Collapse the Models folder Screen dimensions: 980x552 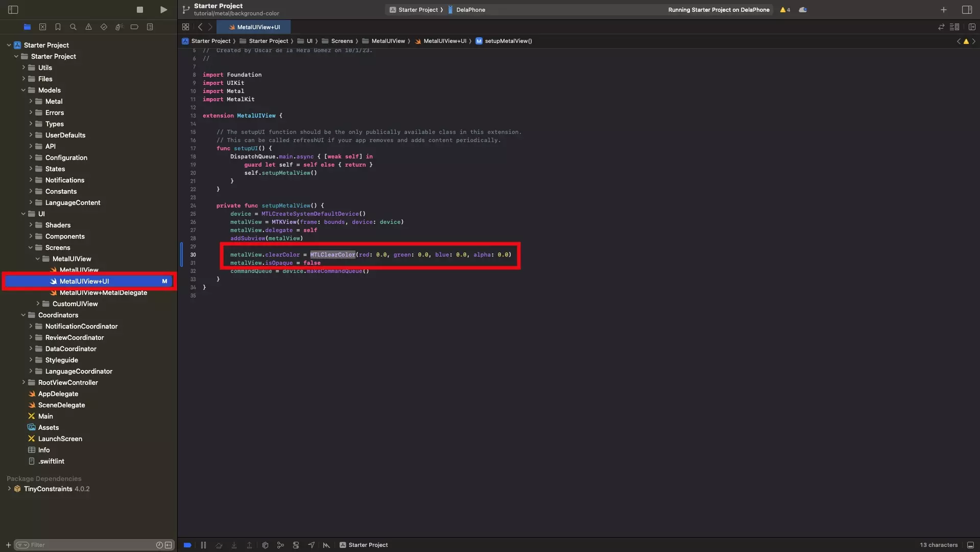tap(23, 90)
